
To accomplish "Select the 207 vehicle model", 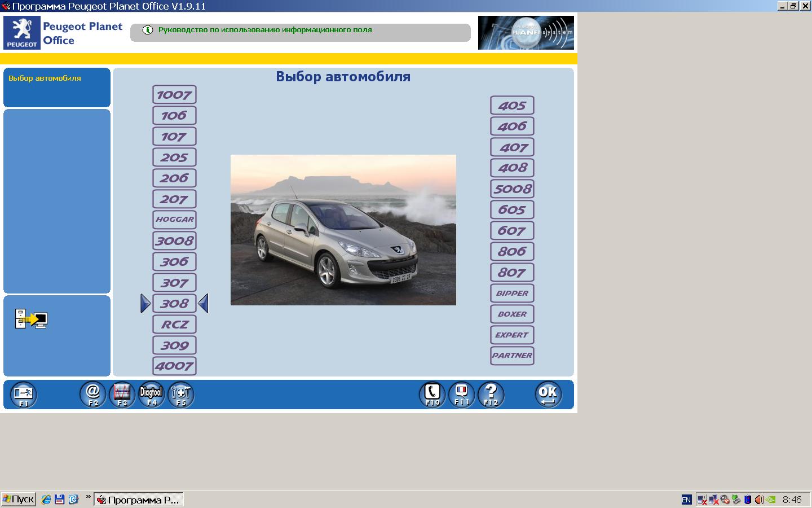I will (174, 199).
